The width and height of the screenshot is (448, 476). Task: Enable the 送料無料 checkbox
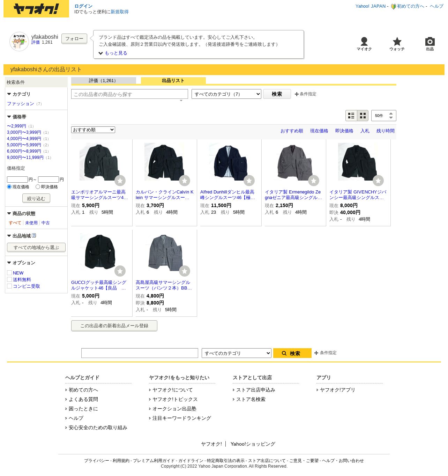click(x=9, y=279)
